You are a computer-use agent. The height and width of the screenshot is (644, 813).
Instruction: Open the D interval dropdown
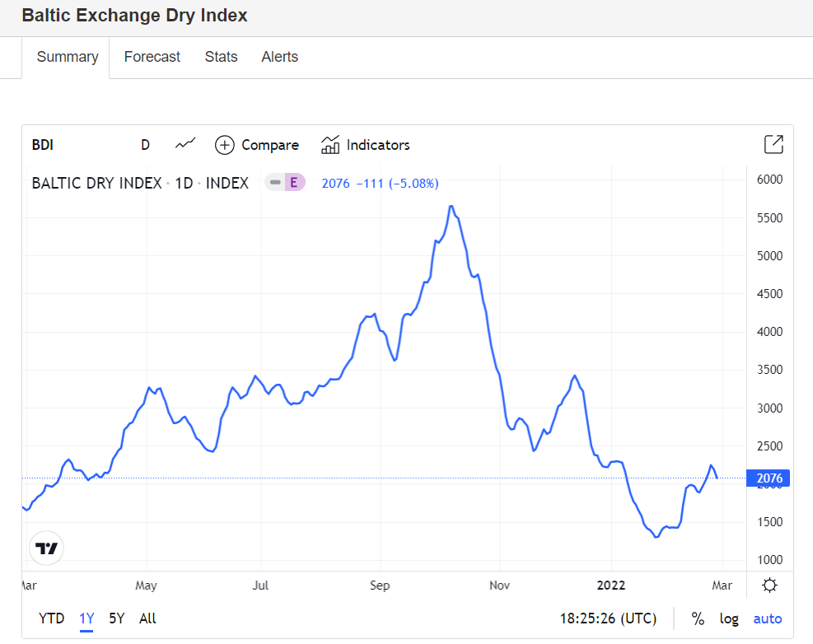[146, 145]
